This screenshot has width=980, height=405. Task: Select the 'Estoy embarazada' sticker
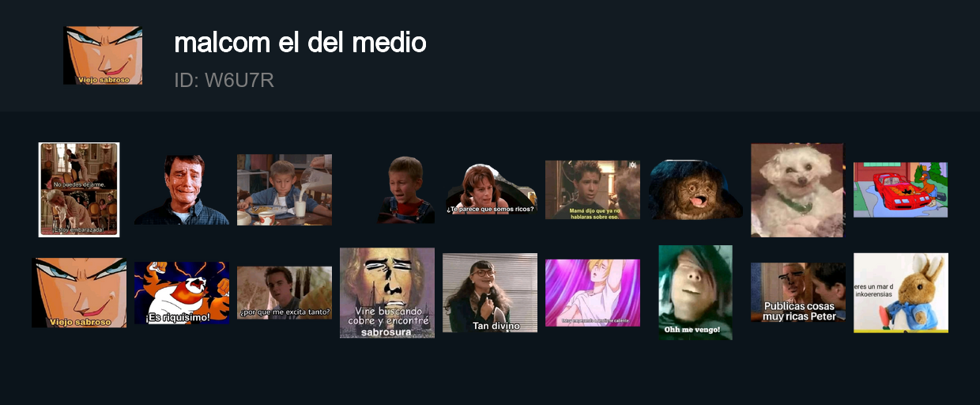(79, 190)
